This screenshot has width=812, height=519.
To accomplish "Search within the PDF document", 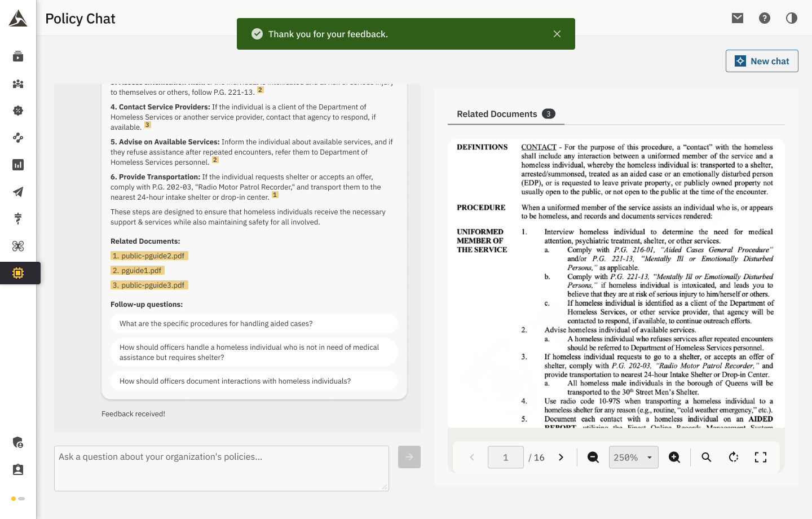I will click(707, 457).
